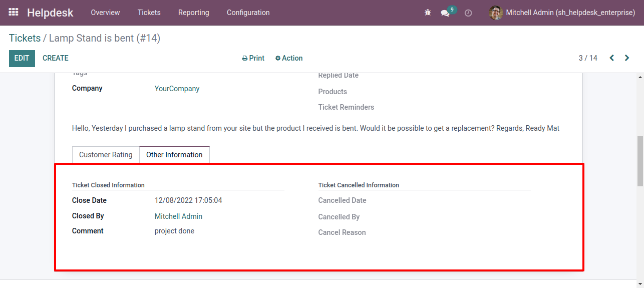
Task: Click the debug bug icon
Action: (x=428, y=13)
